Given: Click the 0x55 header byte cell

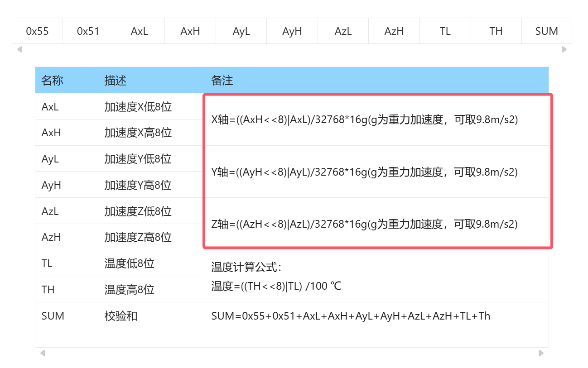Looking at the screenshot, I should tap(38, 31).
